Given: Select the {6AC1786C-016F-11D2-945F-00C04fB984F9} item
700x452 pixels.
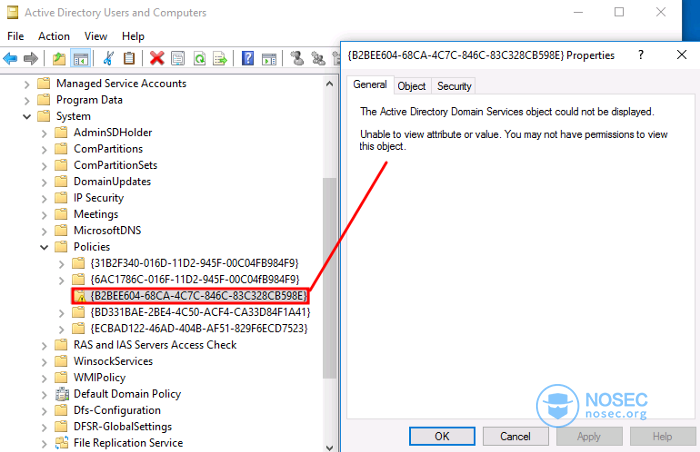Looking at the screenshot, I should (x=195, y=280).
